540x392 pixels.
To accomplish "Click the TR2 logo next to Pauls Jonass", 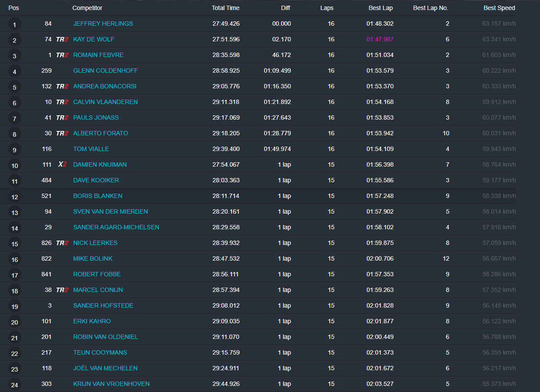I will pyautogui.click(x=62, y=118).
